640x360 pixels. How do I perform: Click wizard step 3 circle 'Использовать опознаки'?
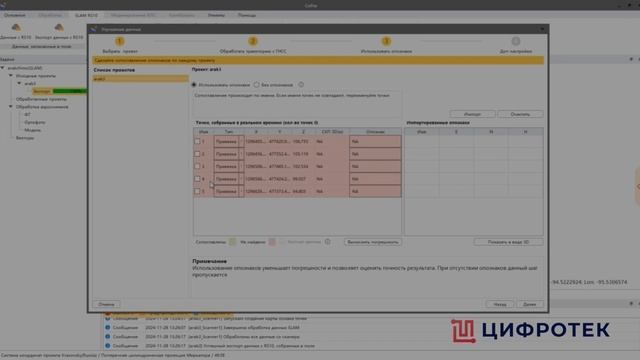pos(386,41)
